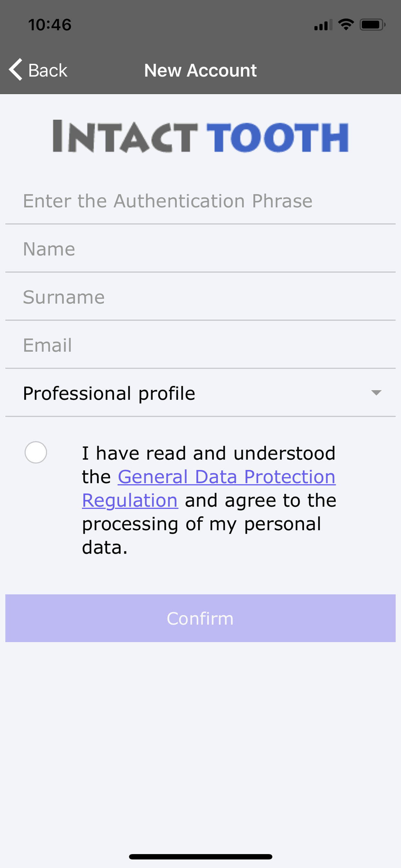Tap the New Account title
Image resolution: width=401 pixels, height=868 pixels.
pos(200,70)
